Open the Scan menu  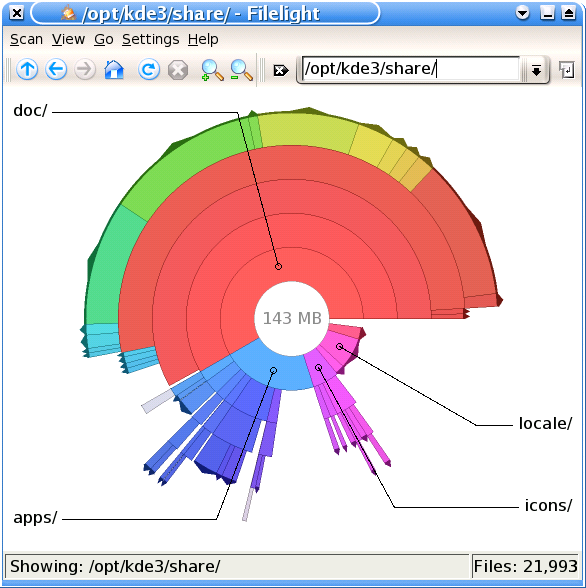point(26,39)
